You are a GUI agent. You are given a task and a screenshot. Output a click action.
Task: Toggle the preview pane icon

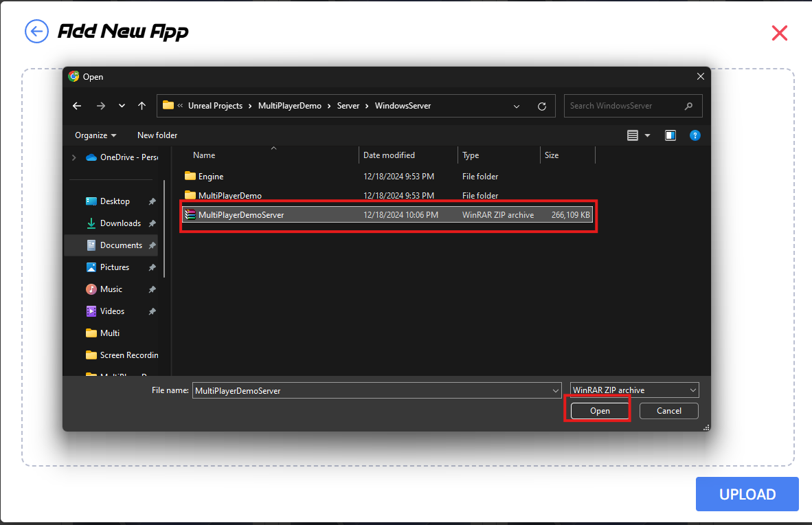click(x=670, y=135)
